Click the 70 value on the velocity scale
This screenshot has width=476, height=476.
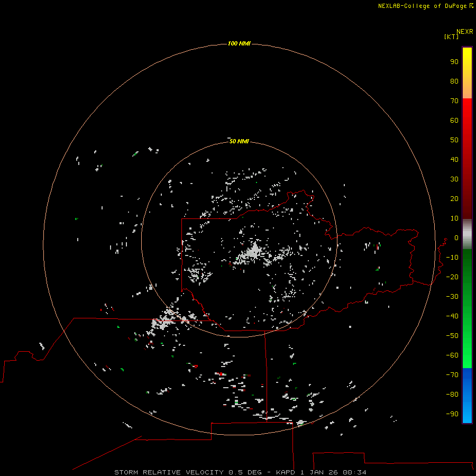[454, 101]
